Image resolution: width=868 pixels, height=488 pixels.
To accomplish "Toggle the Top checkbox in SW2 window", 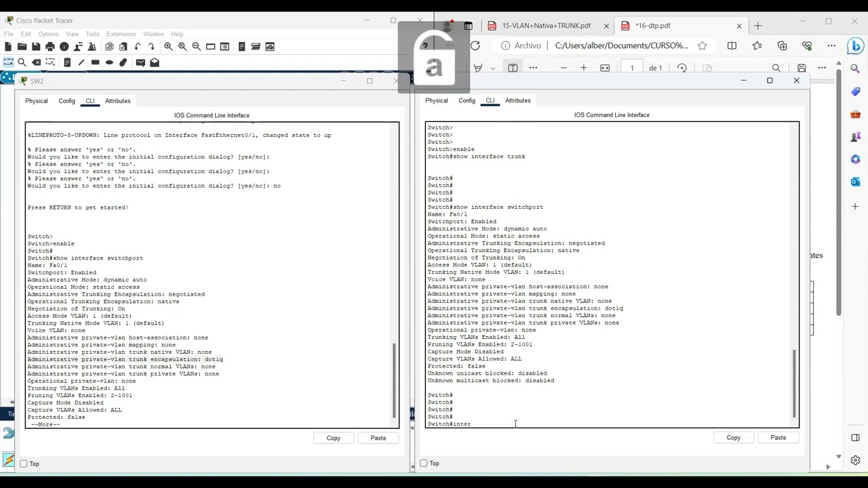I will [x=24, y=464].
